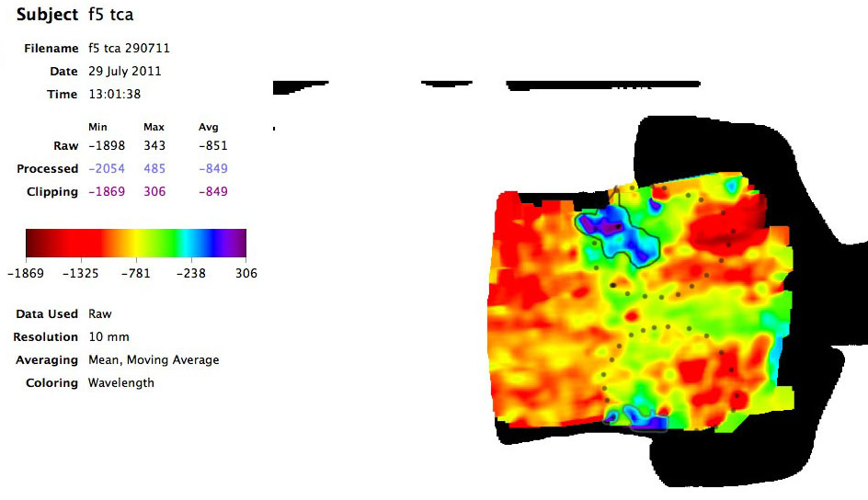Click the Raw average value -851
The image size is (868, 500).
(212, 146)
